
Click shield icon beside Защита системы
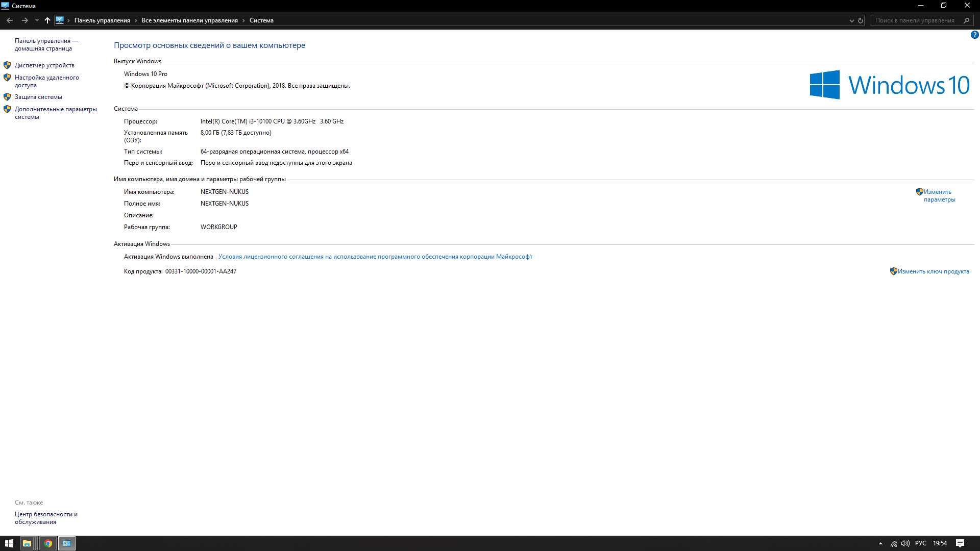coord(7,96)
